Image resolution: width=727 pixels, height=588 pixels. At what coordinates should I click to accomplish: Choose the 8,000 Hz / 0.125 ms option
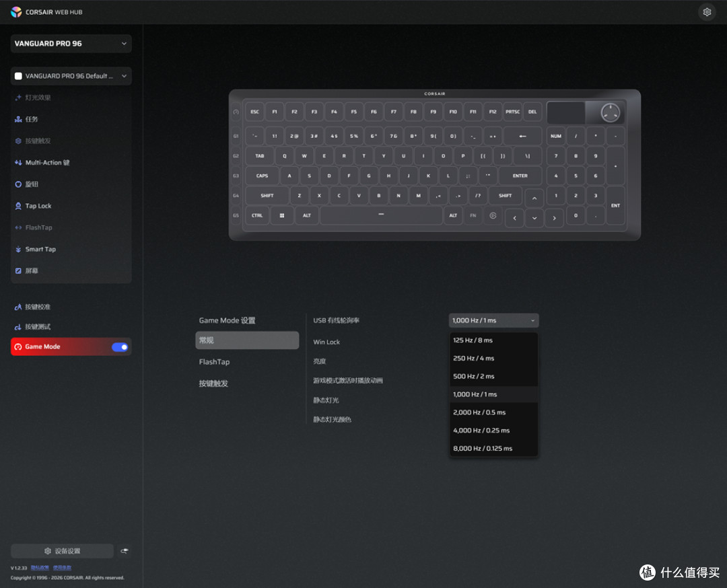(494, 449)
